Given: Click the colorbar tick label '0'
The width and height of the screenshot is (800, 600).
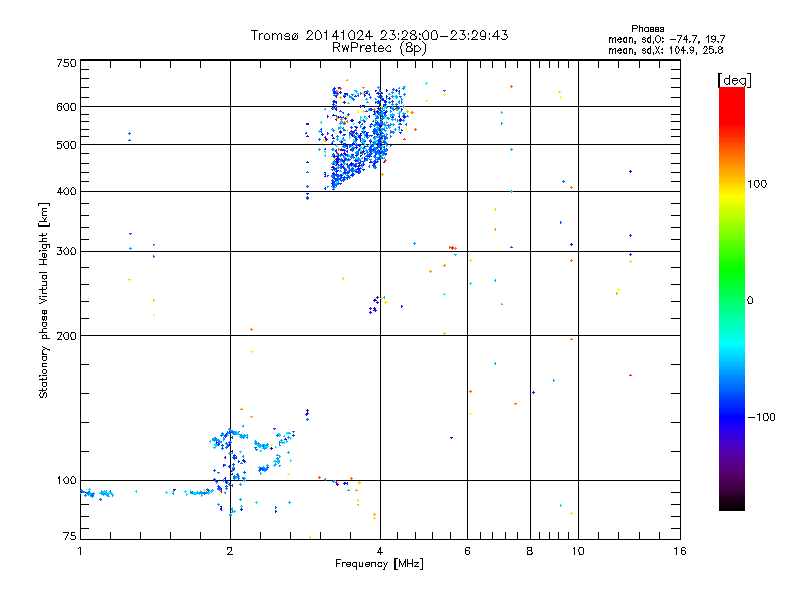Looking at the screenshot, I should point(750,301).
